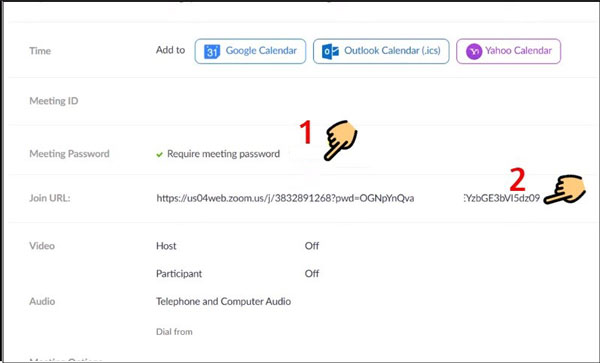
Task: Click the 'Off' value beside Host
Action: pos(312,246)
